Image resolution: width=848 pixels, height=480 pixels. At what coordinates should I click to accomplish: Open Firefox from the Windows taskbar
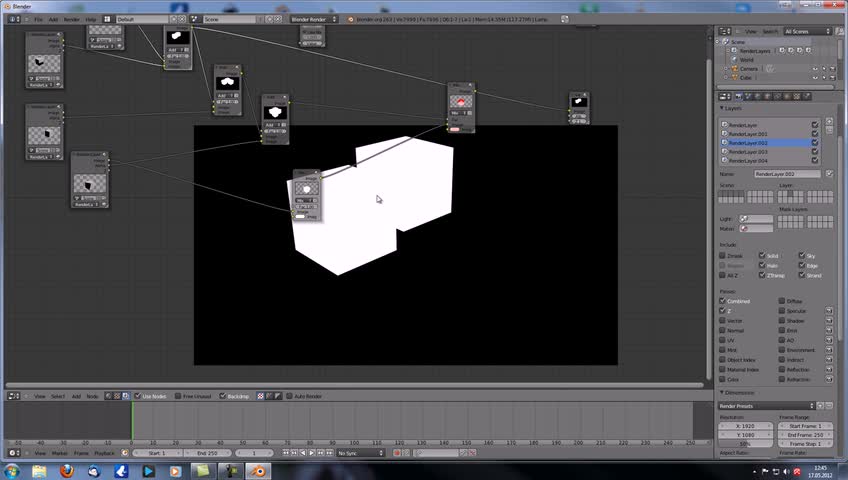coord(67,471)
